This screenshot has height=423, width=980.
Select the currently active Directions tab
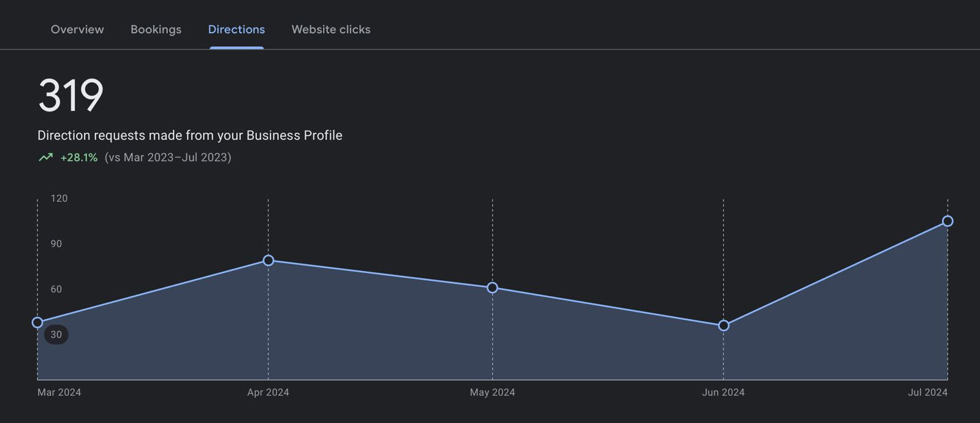[x=236, y=29]
